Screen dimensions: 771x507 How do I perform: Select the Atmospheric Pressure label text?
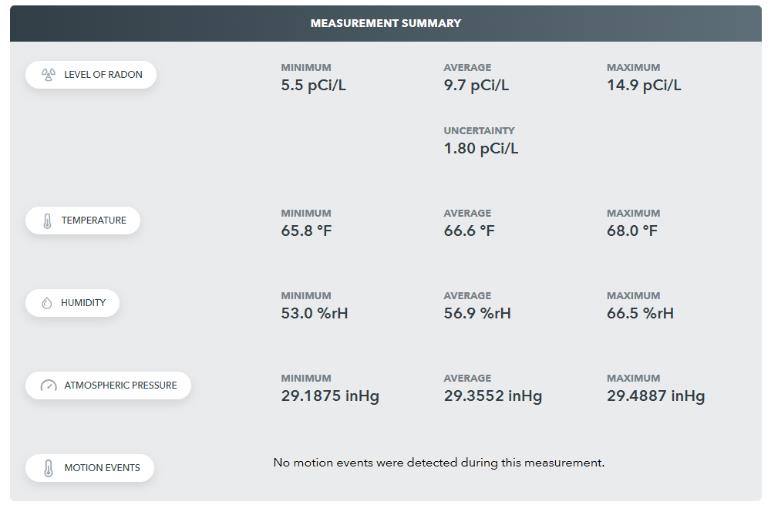pos(120,386)
